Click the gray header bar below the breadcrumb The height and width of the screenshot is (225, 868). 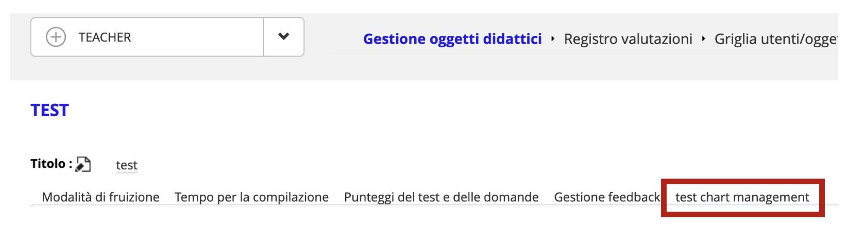tap(552, 68)
